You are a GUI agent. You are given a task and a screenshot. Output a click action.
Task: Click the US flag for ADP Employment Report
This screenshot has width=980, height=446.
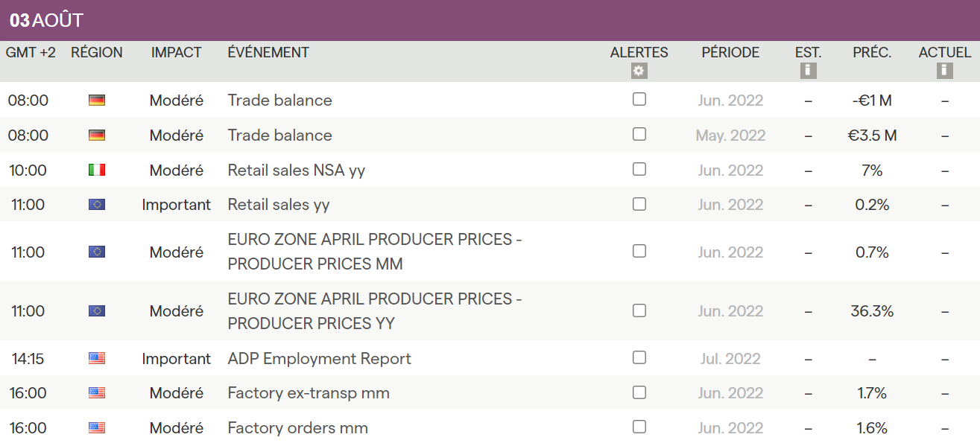97,358
